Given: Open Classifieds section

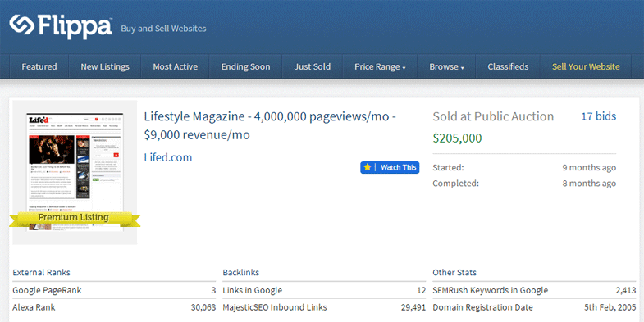Looking at the screenshot, I should pos(508,66).
